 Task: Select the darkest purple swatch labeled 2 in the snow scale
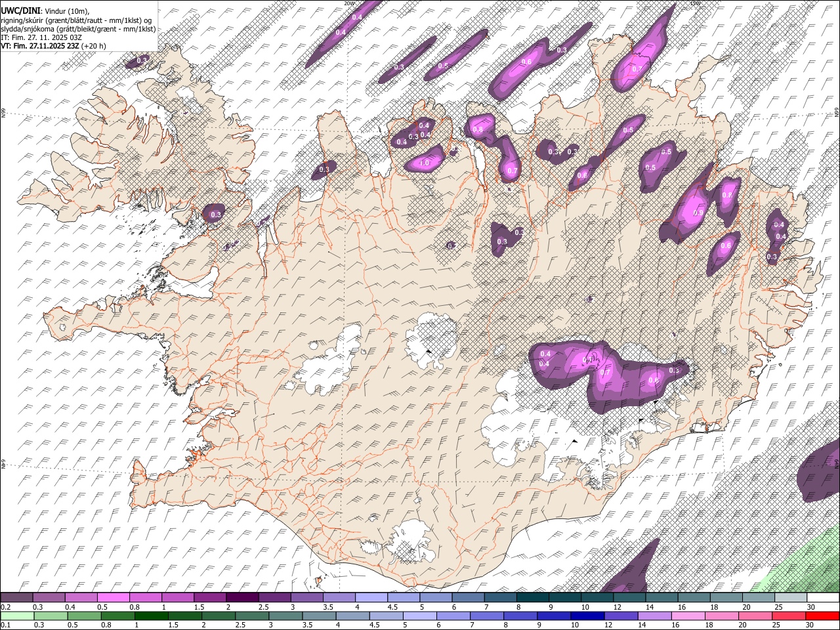(x=242, y=597)
